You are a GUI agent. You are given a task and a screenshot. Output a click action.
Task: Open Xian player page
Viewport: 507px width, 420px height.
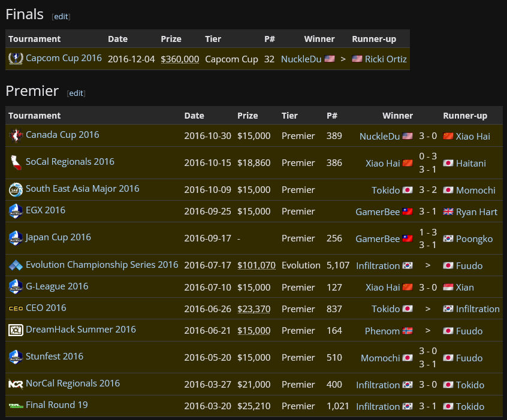[464, 288]
